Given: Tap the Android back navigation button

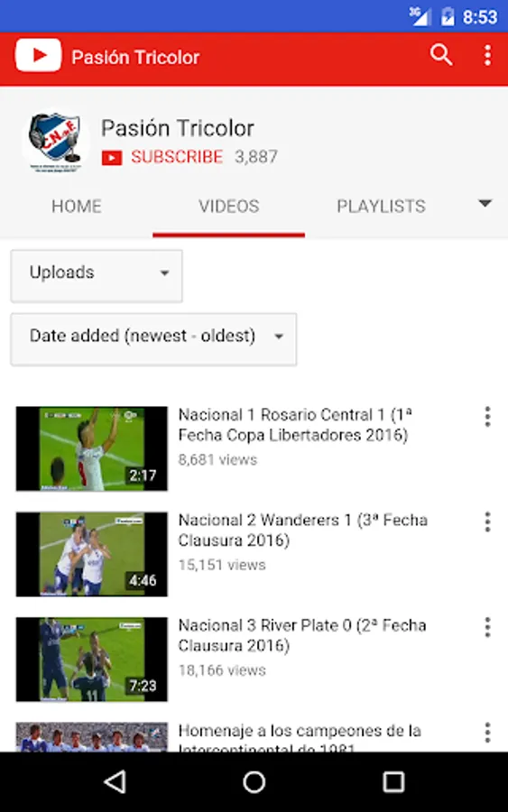Looking at the screenshot, I should point(115,782).
